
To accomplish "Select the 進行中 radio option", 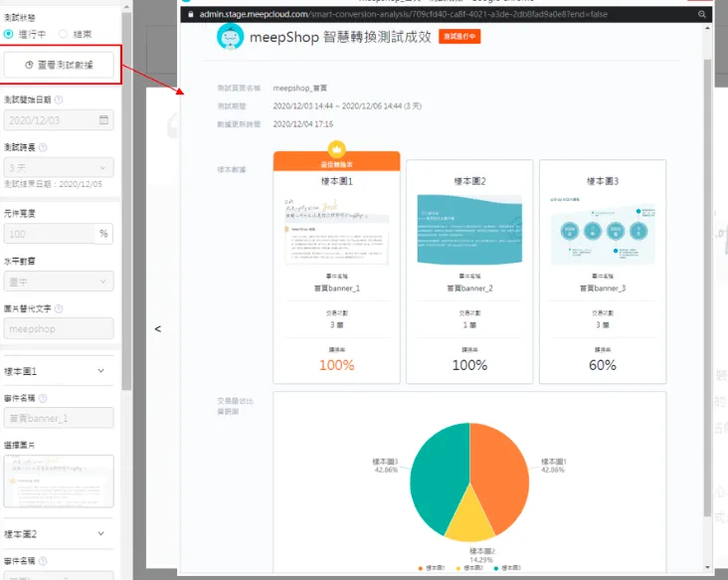I will [x=8, y=34].
